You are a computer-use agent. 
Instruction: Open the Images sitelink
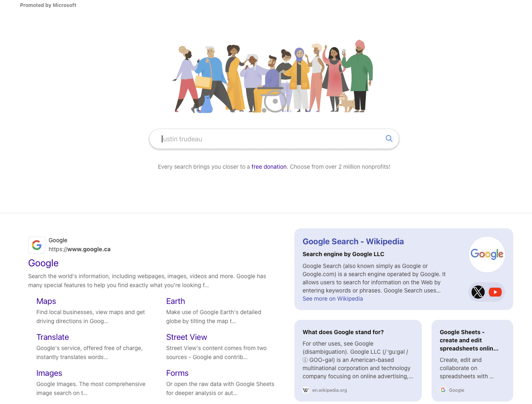pyautogui.click(x=49, y=373)
